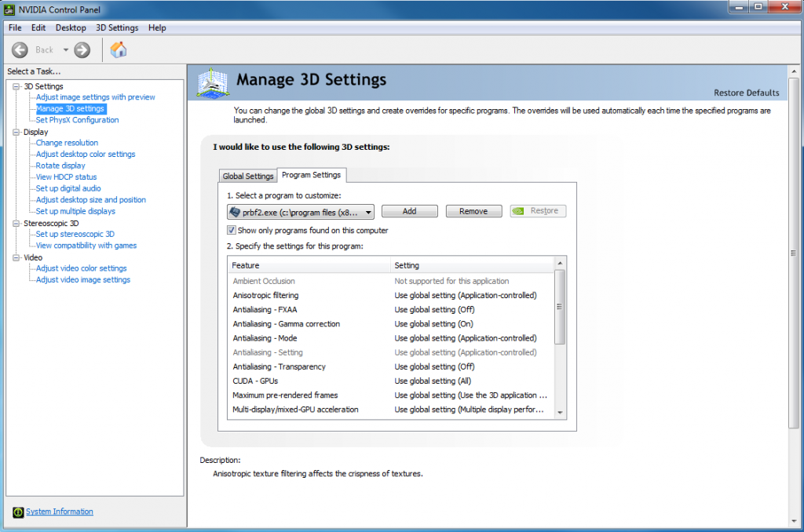804x532 pixels.
Task: Click the Remove program button
Action: (x=473, y=211)
